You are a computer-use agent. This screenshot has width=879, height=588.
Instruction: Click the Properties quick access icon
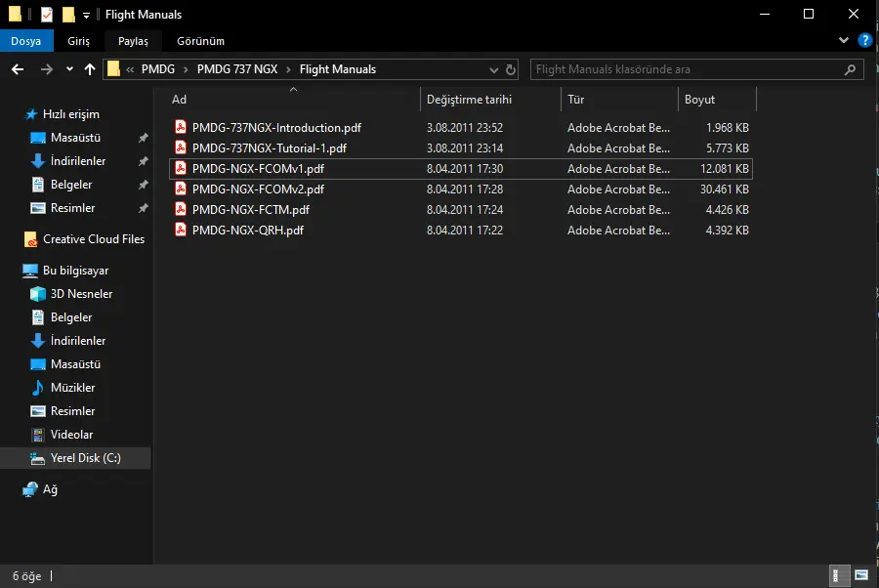[47, 14]
